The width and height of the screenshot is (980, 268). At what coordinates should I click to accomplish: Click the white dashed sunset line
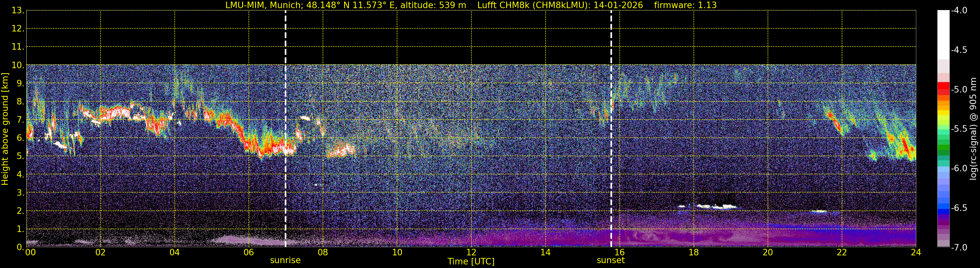pos(611,129)
